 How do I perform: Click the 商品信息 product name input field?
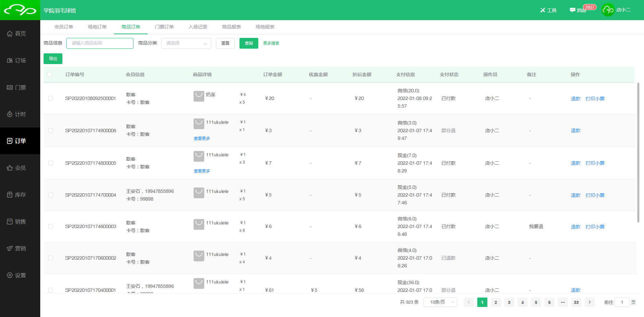100,43
